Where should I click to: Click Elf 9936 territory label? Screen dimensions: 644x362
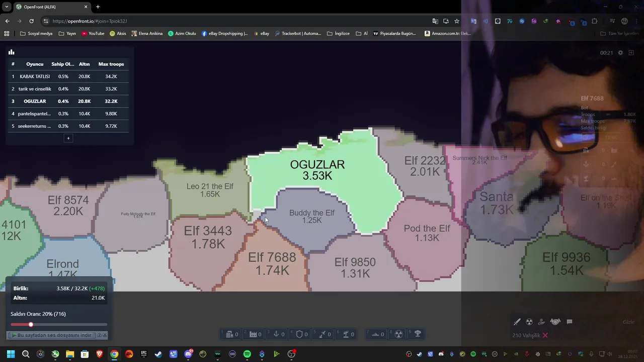566,263
